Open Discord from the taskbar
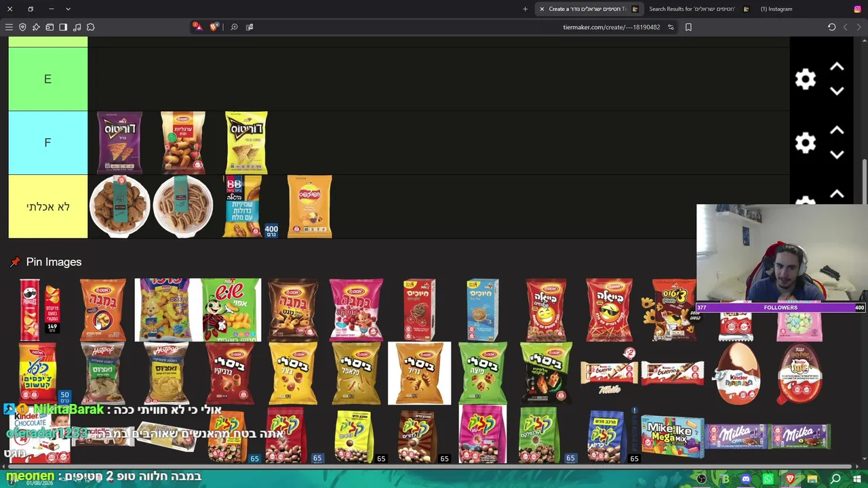The width and height of the screenshot is (868, 488). tap(746, 479)
